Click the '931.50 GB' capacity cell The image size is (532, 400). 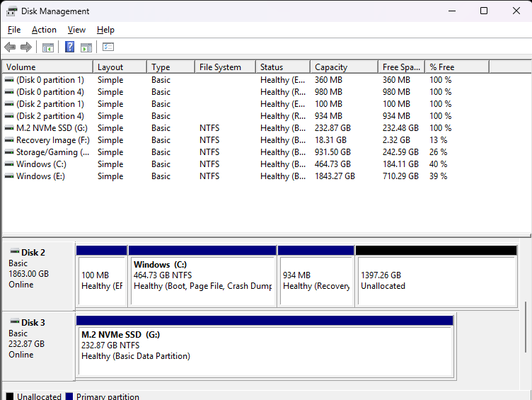pyautogui.click(x=332, y=152)
